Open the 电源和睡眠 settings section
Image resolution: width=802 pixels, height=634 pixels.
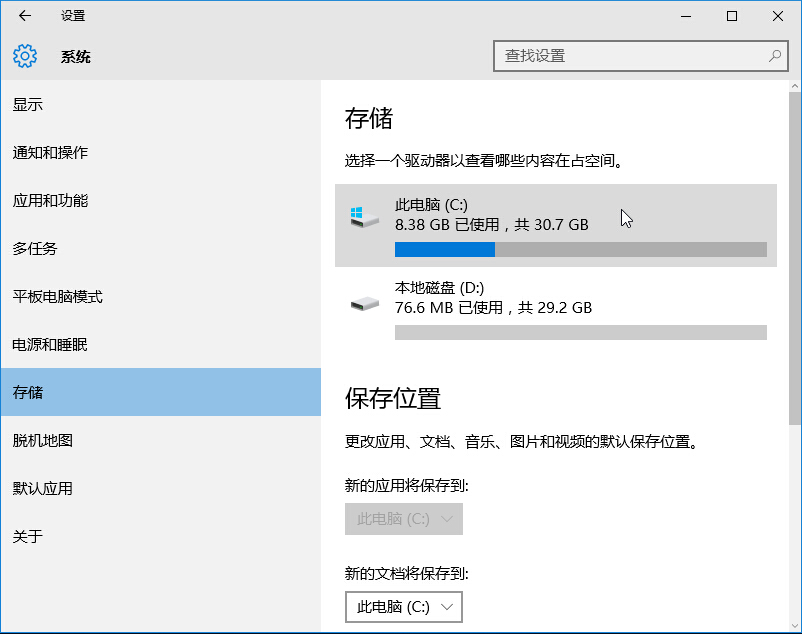click(x=60, y=344)
